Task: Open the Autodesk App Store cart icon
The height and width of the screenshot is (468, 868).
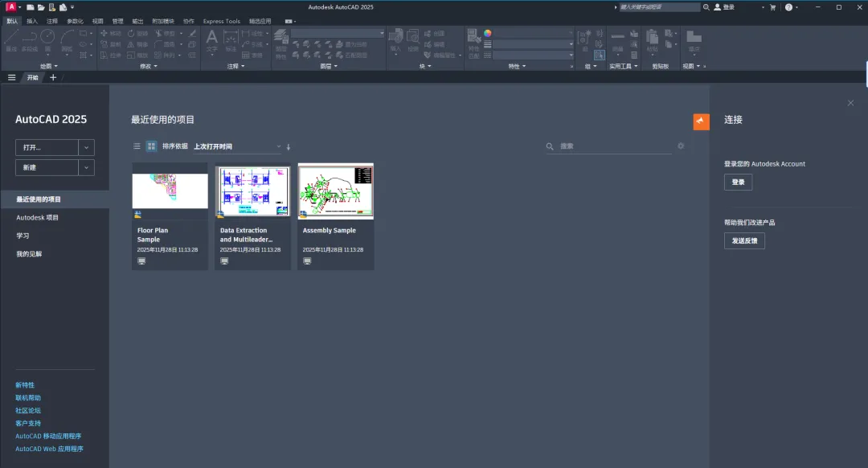Action: click(x=773, y=7)
